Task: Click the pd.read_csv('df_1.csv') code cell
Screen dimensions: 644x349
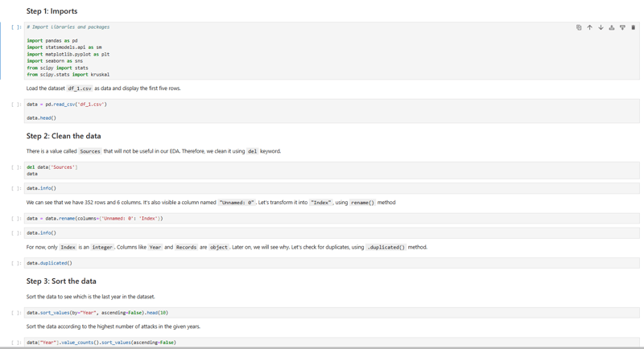Action: coord(332,111)
